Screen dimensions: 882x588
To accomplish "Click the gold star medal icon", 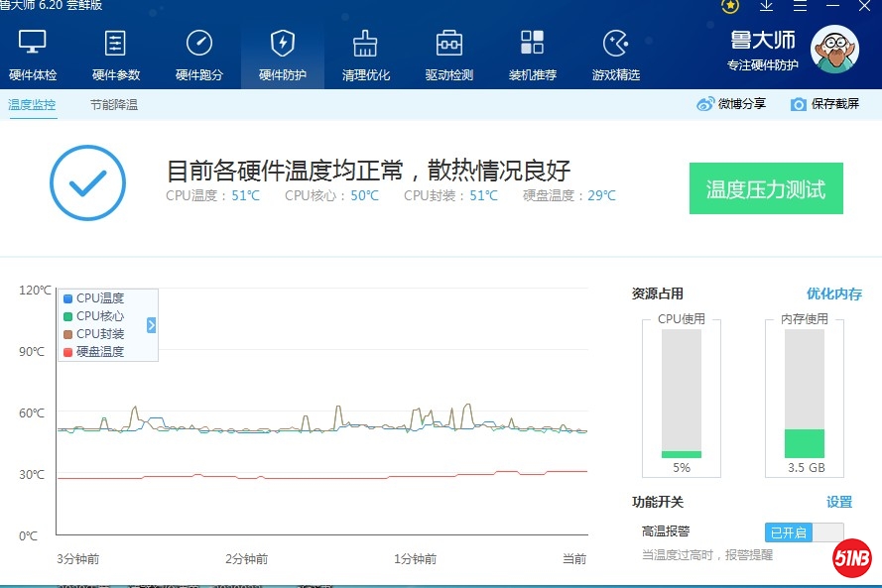I will click(x=730, y=6).
